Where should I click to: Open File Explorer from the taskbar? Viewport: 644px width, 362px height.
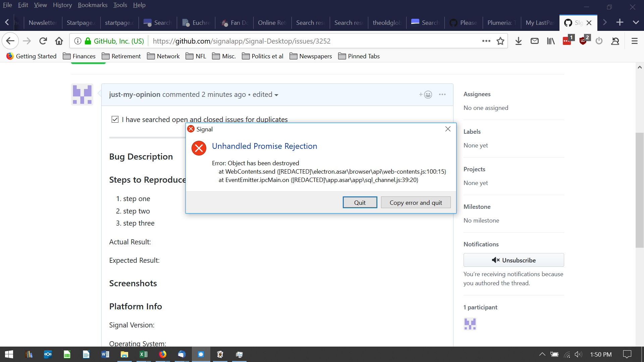click(124, 354)
